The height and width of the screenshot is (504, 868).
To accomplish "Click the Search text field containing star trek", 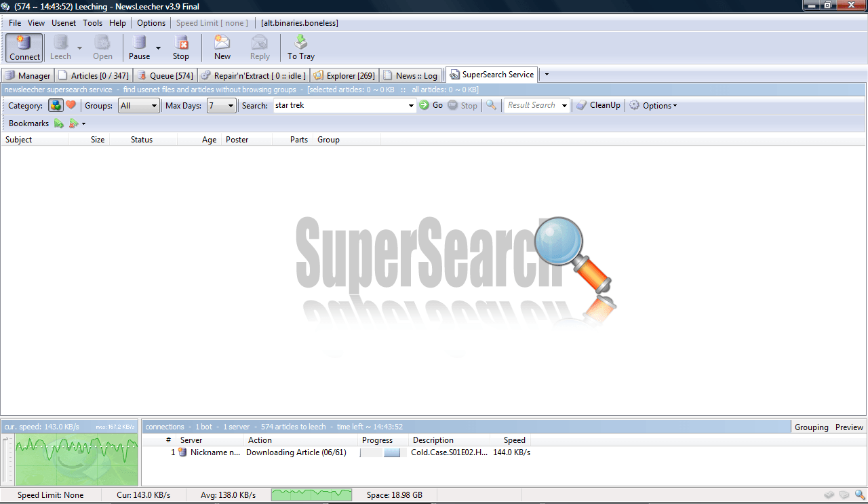I will 340,105.
